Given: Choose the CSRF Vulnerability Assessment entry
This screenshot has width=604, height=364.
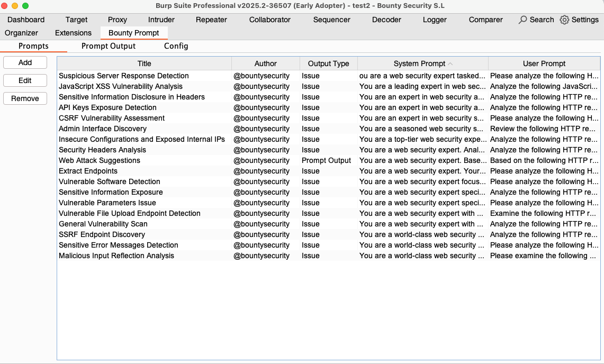Looking at the screenshot, I should 112,118.
